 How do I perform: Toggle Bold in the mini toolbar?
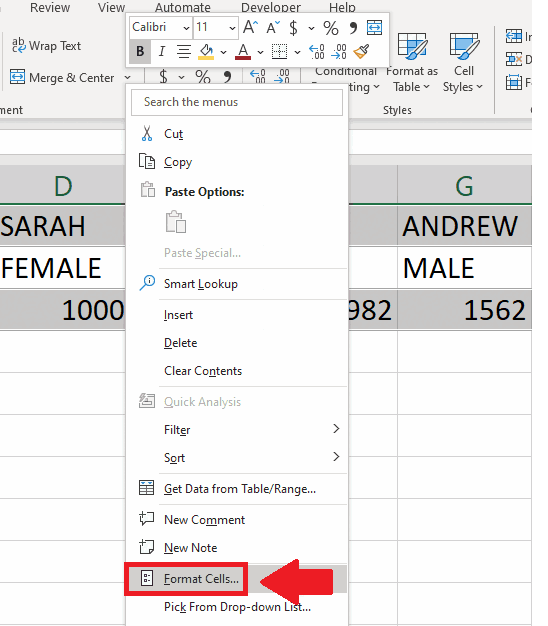(x=140, y=52)
